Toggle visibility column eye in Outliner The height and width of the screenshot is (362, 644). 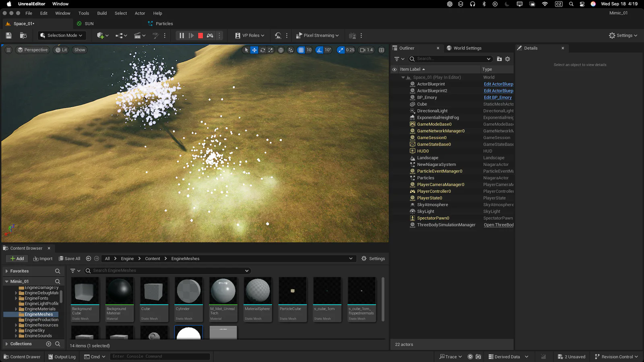[x=394, y=69]
